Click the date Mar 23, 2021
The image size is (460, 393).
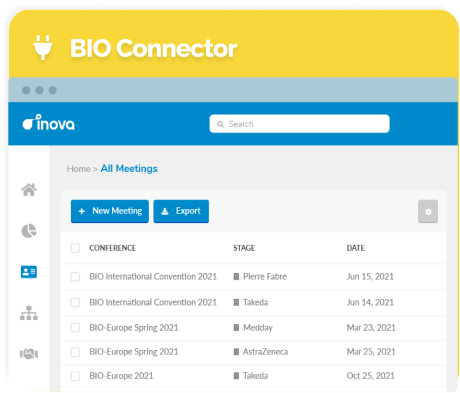[371, 328]
